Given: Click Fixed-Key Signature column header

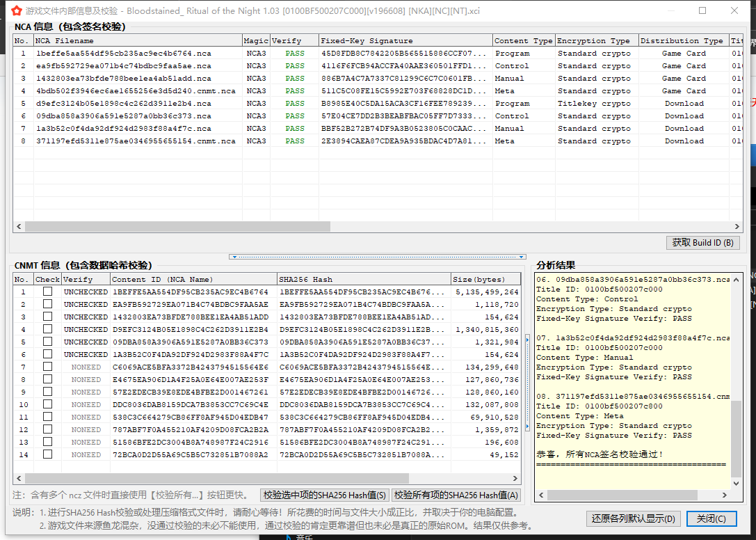Looking at the screenshot, I should tap(405, 40).
